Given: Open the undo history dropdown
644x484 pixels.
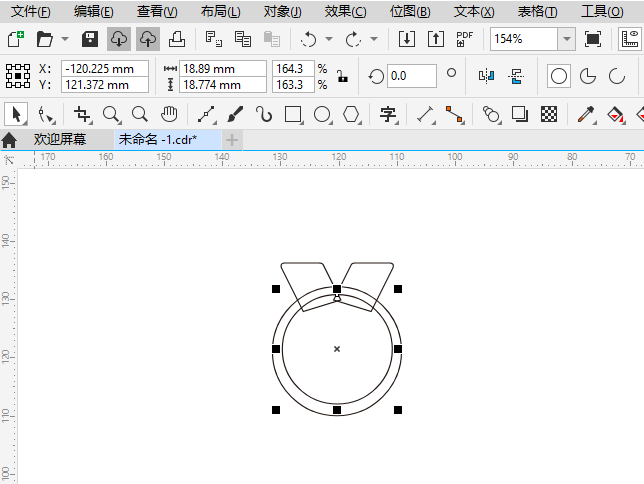Looking at the screenshot, I should pos(329,39).
